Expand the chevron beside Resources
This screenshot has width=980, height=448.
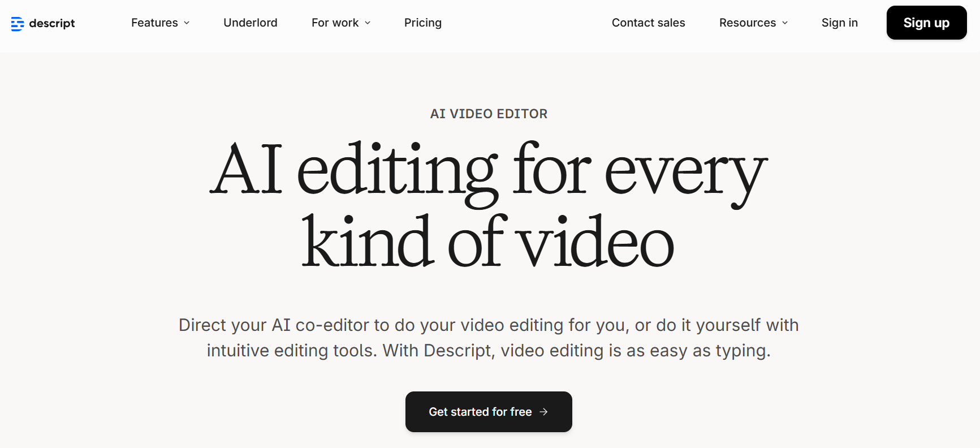point(785,23)
